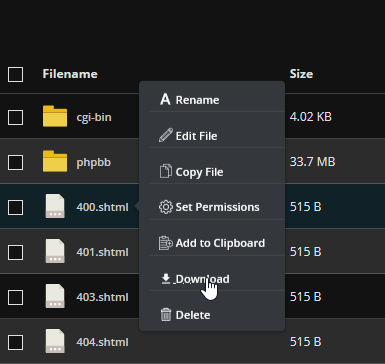Click the Add to Clipboard icon

point(166,243)
